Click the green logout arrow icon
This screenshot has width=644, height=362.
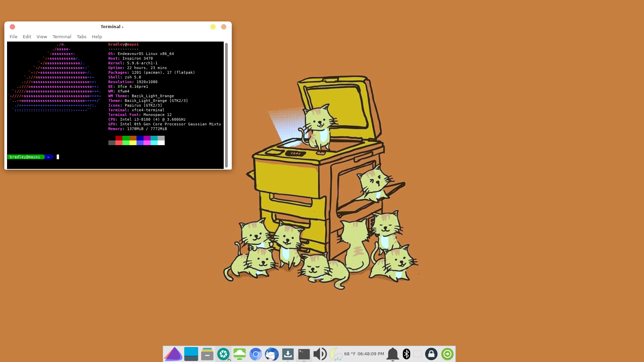(447, 354)
